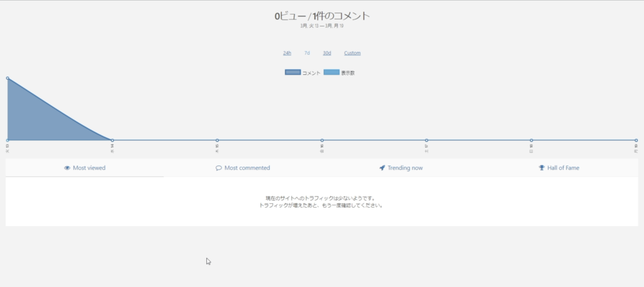
Task: Choose the 7d time range
Action: [307, 53]
